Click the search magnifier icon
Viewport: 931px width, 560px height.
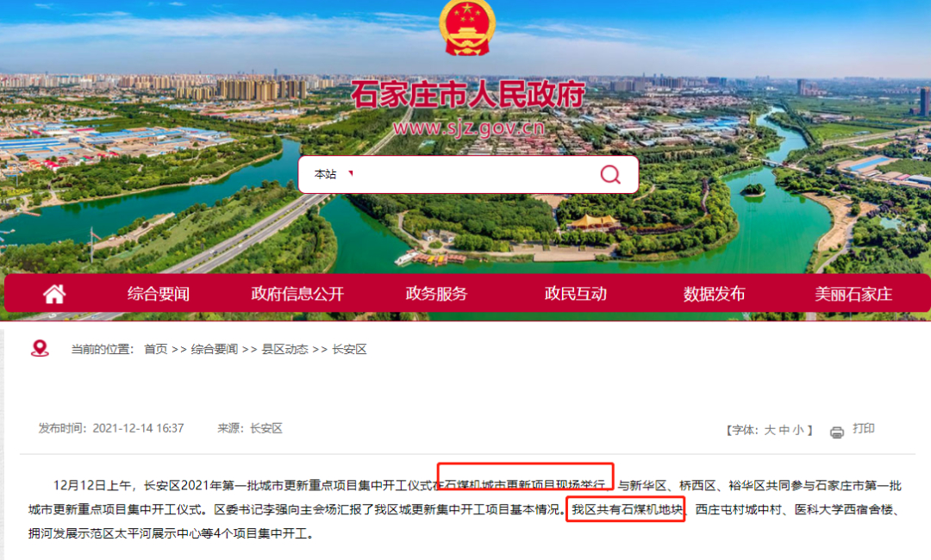pos(610,174)
